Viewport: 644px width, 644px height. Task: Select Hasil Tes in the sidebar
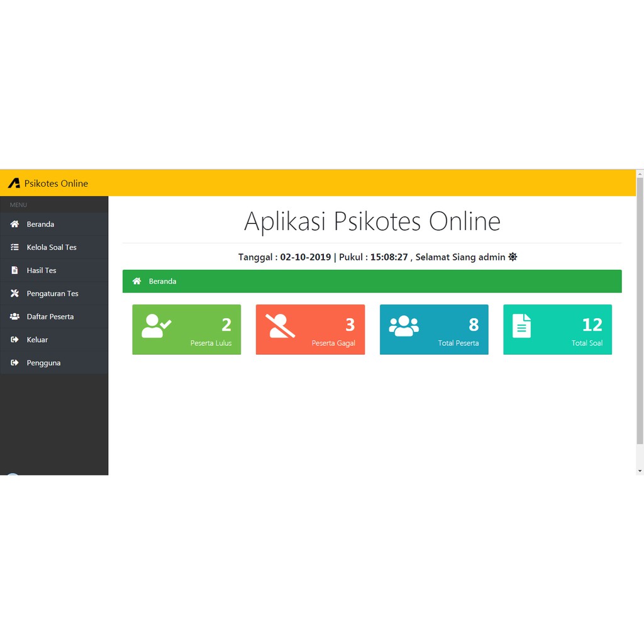[42, 270]
